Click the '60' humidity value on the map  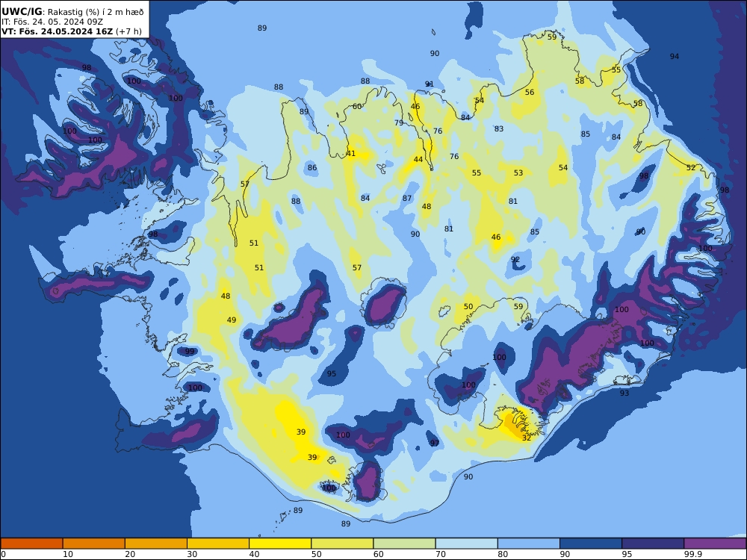tap(357, 107)
